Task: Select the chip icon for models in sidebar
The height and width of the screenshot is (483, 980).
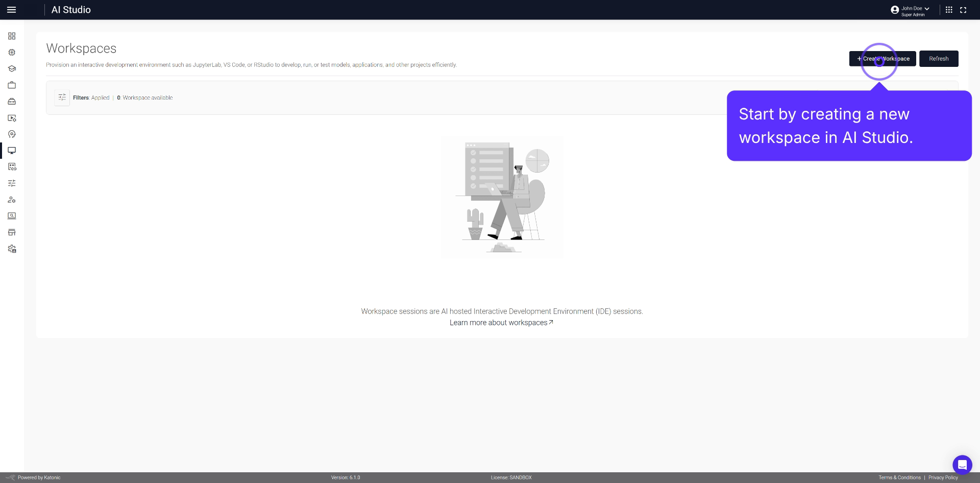Action: click(11, 52)
